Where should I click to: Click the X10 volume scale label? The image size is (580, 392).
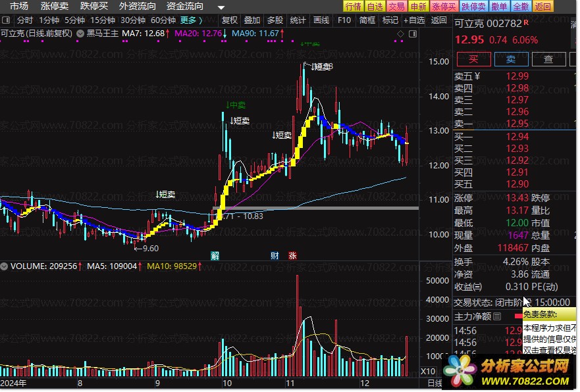point(428,371)
